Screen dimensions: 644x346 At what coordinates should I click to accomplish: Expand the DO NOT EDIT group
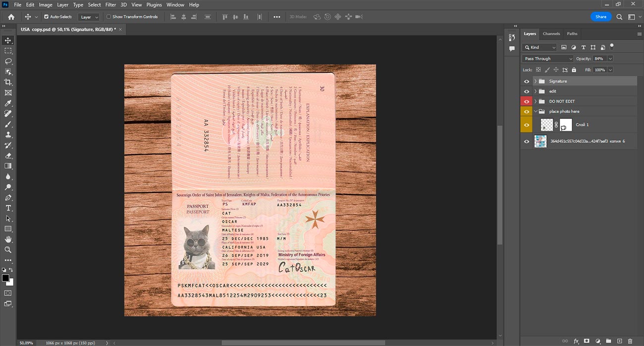click(536, 102)
